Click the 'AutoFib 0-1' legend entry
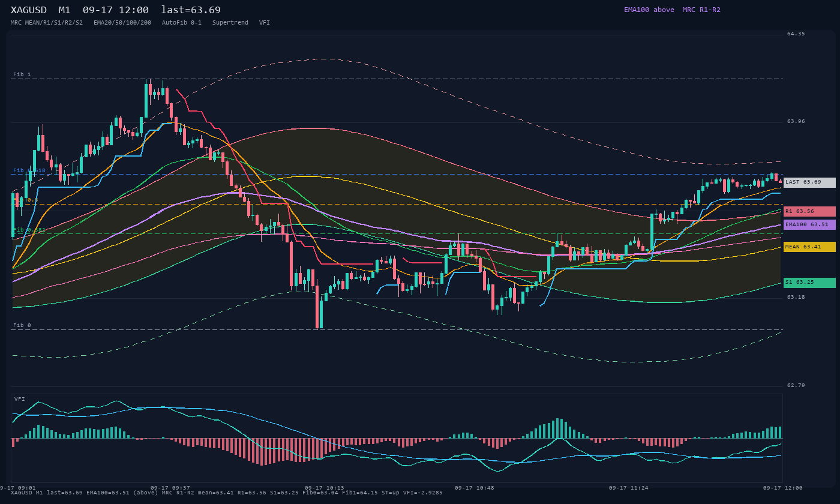840x504 pixels. point(182,22)
